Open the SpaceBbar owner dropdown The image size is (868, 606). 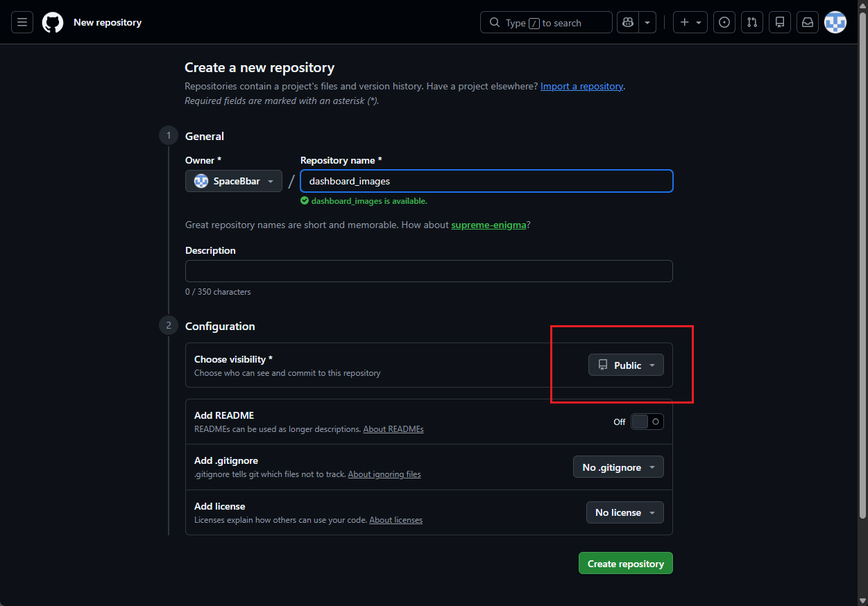234,181
